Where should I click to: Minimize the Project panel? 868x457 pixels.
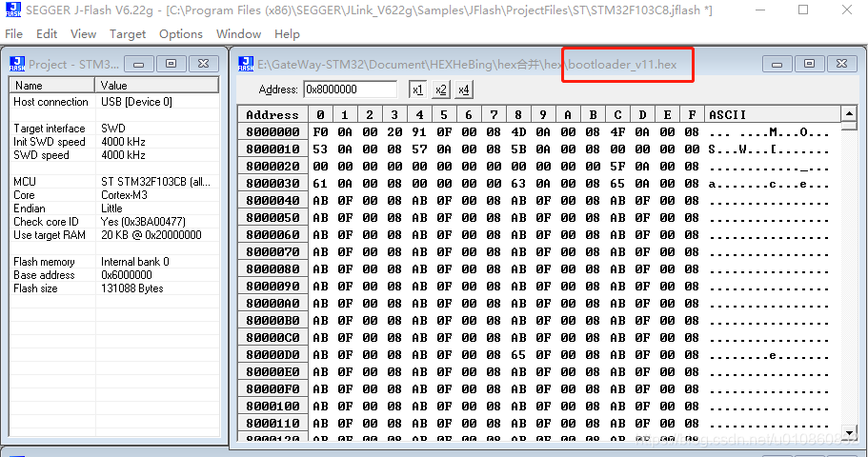[x=139, y=64]
